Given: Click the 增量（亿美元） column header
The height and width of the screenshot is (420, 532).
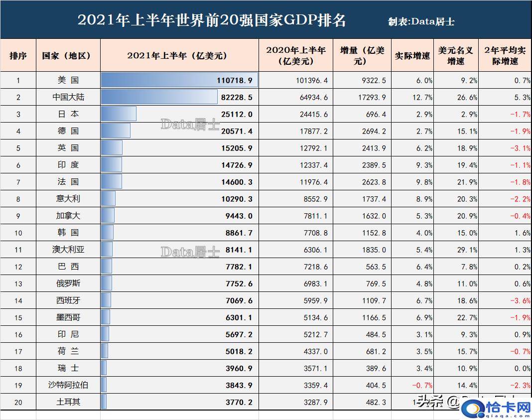Looking at the screenshot, I should (x=362, y=56).
